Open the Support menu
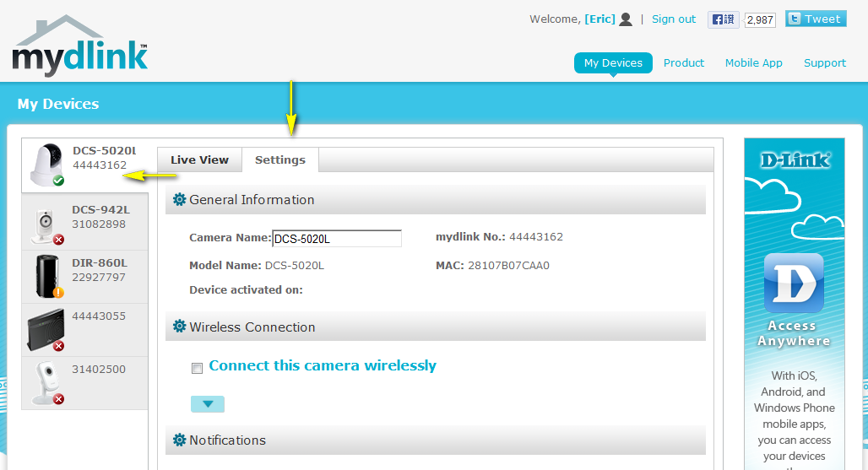Image resolution: width=868 pixels, height=470 pixels. click(x=825, y=63)
